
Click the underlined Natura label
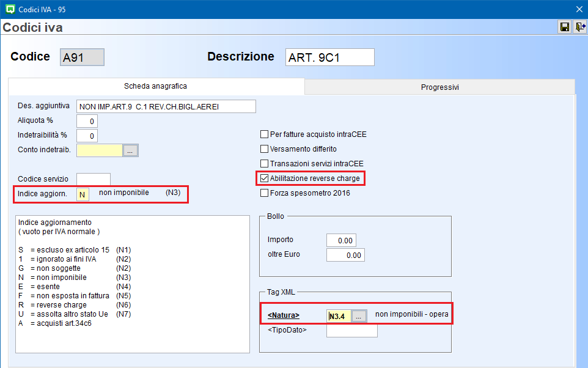(x=284, y=315)
